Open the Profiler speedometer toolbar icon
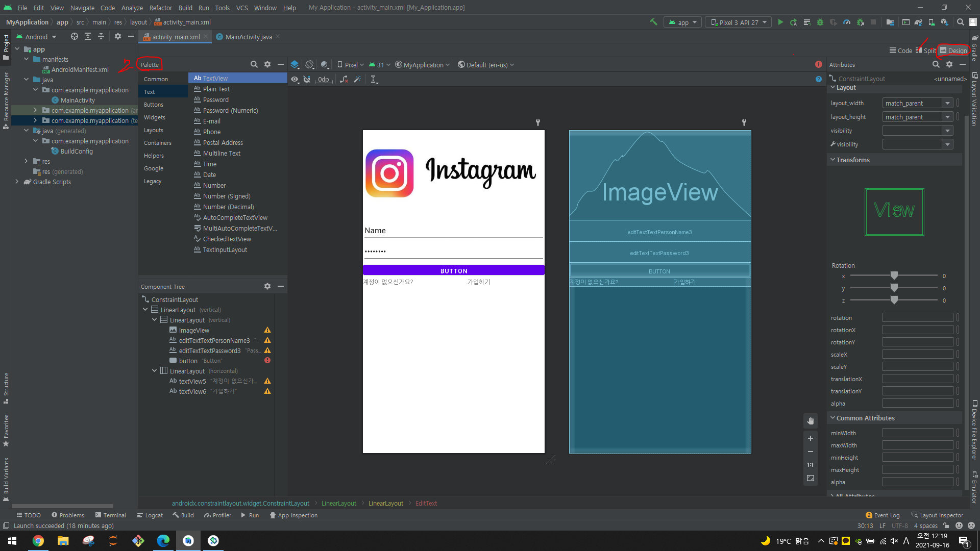980x551 pixels. [x=847, y=22]
